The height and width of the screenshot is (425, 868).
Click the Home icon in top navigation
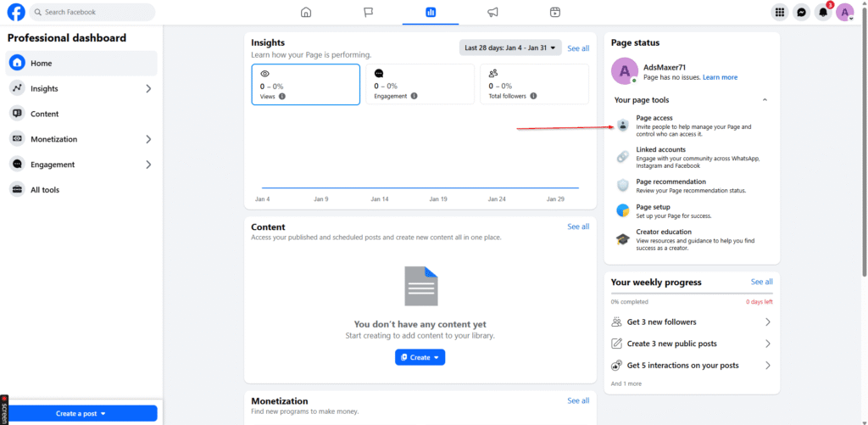[306, 12]
